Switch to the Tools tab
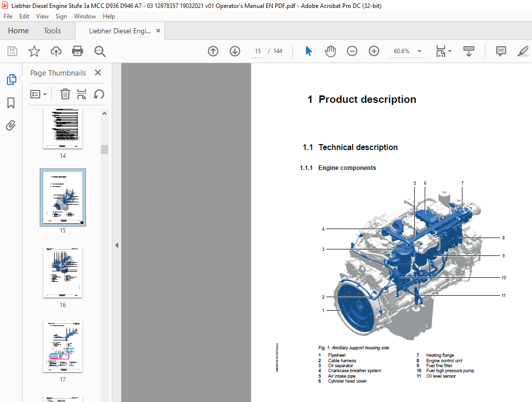The image size is (532, 402). tap(52, 30)
